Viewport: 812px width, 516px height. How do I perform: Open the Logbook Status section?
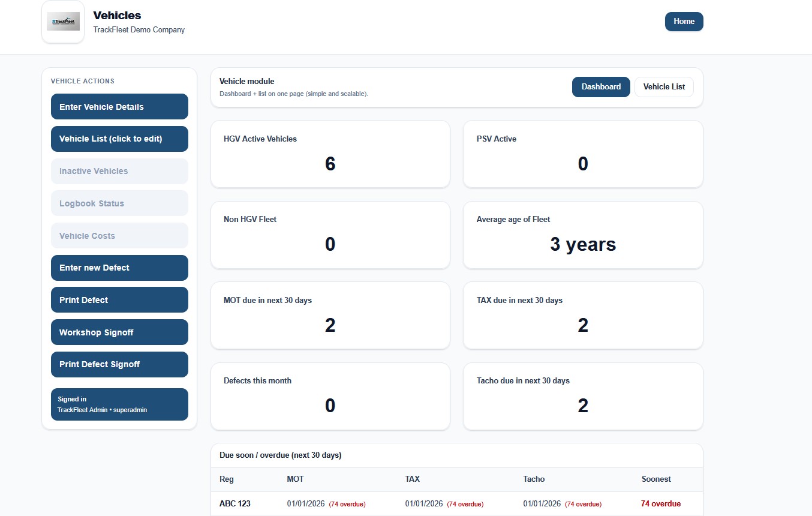pyautogui.click(x=119, y=203)
